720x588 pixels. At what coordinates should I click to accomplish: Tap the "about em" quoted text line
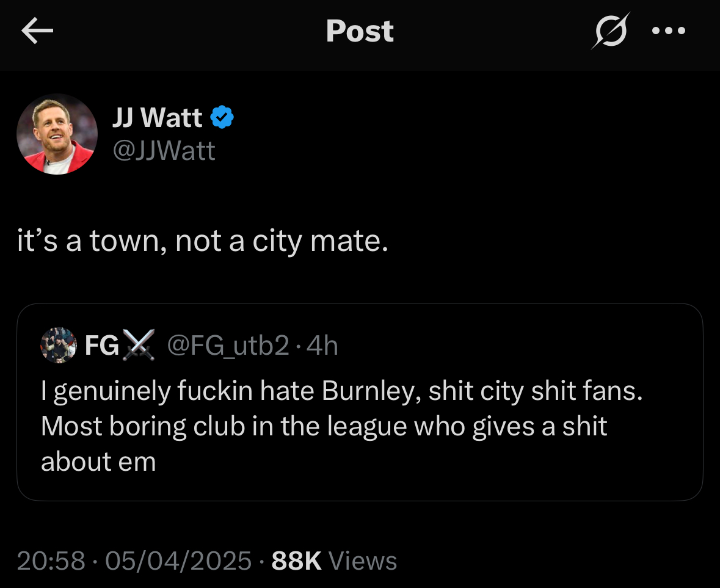pos(98,462)
